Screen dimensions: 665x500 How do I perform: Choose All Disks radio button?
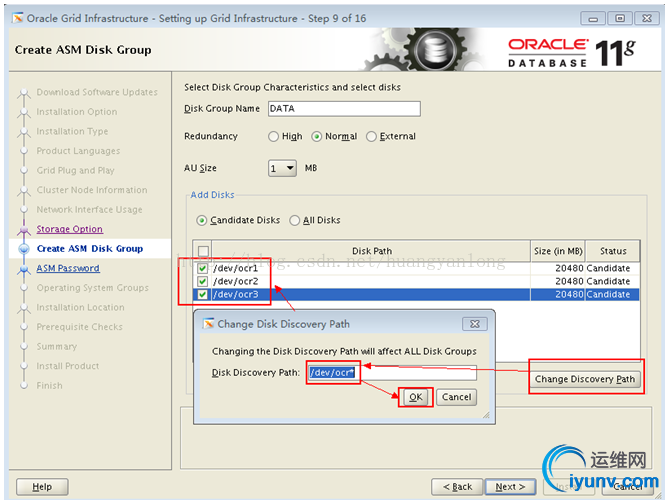(294, 221)
